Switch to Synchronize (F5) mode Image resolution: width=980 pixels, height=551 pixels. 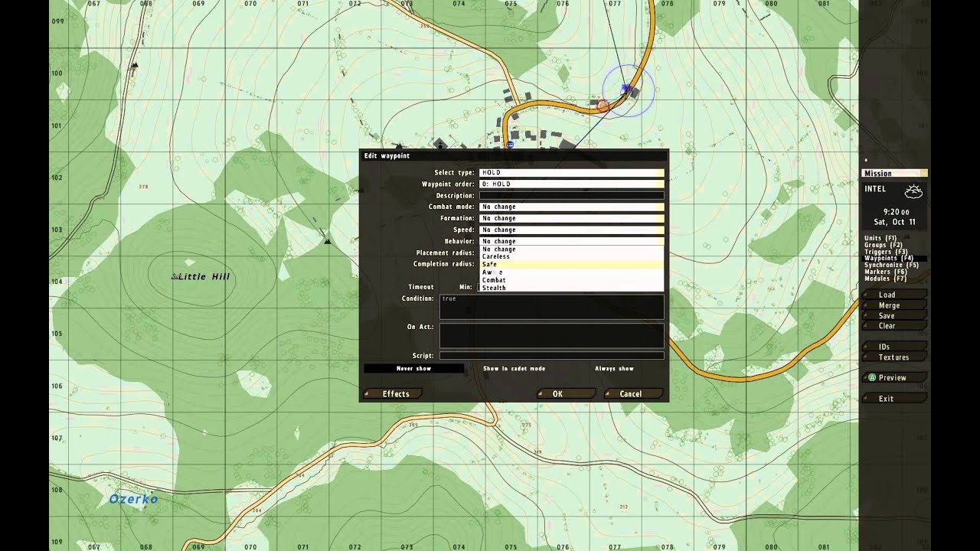click(892, 265)
